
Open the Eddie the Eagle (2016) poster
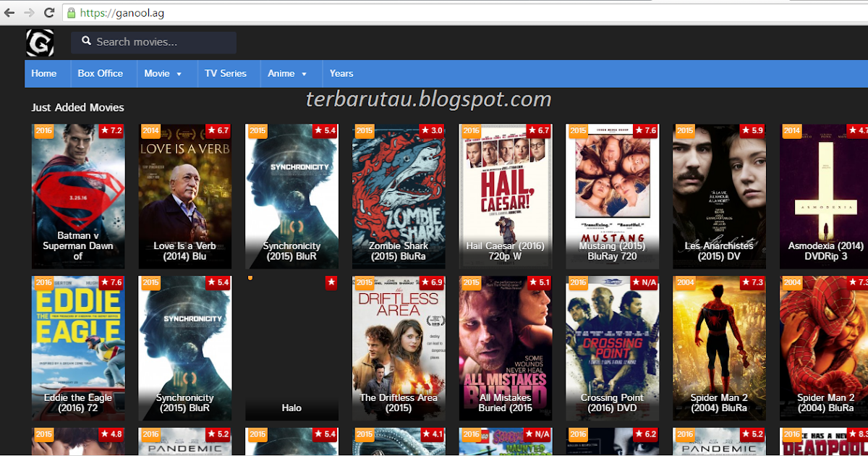[x=78, y=348]
